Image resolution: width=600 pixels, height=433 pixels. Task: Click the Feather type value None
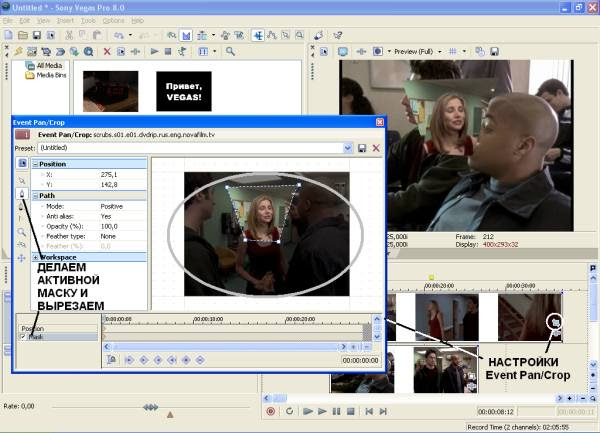(108, 236)
